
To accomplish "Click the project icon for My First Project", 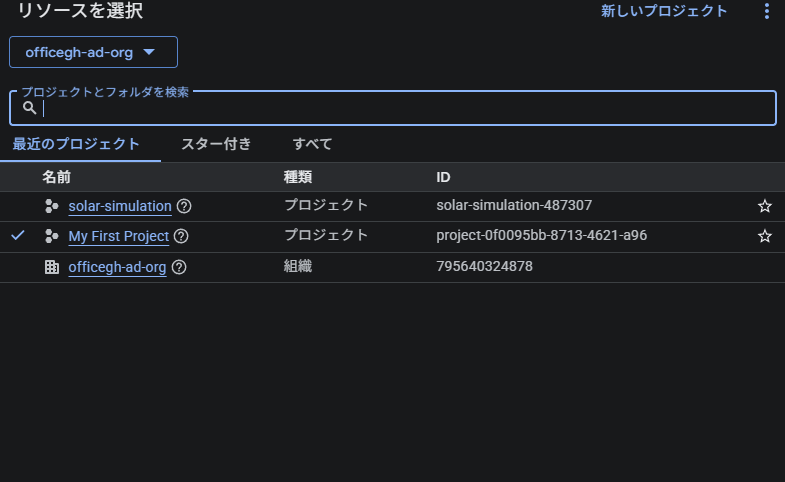I will (52, 237).
